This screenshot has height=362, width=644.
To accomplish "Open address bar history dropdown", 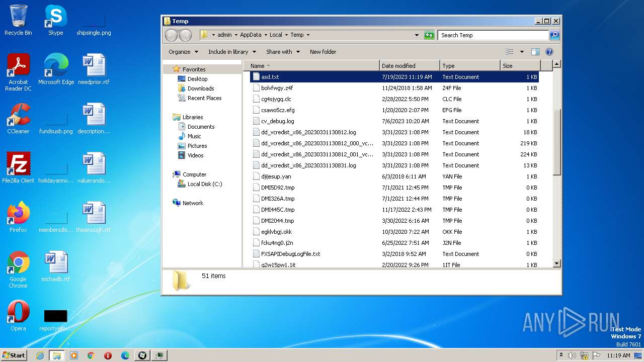I will [x=417, y=35].
